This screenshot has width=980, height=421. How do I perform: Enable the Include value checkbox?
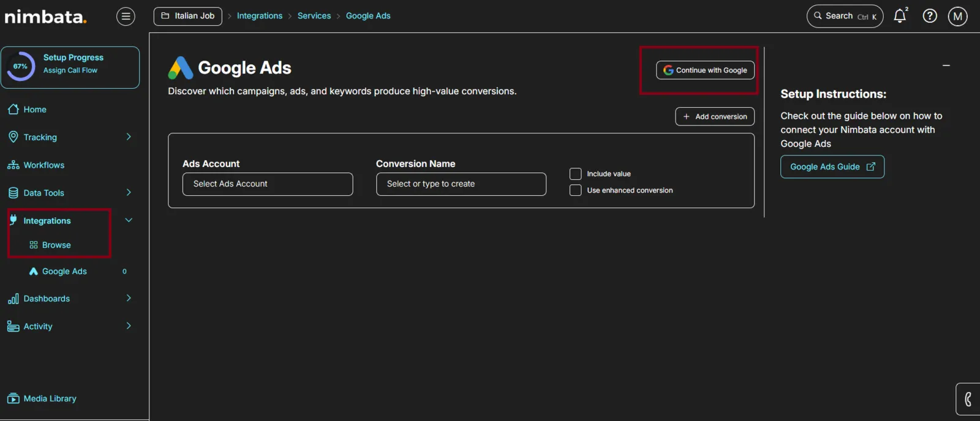576,174
